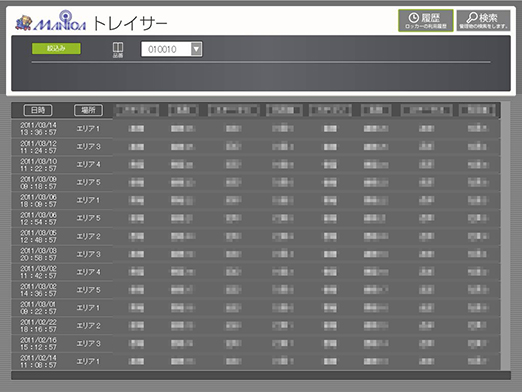Select the row dated 2011/03/14 13:36:57
Screen dimensions: 522x392
[256, 129]
